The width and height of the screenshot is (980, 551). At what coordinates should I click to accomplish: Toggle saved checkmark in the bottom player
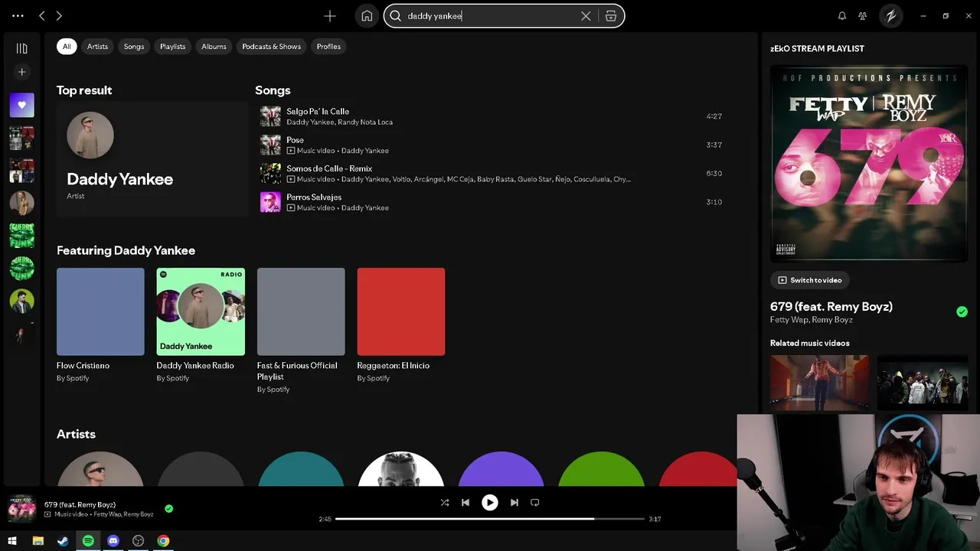point(168,508)
